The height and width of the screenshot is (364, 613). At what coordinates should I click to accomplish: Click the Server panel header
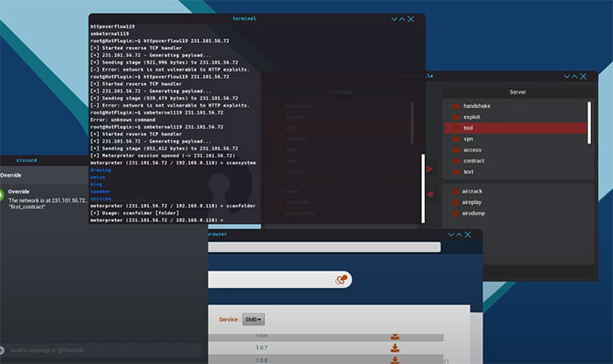point(518,92)
